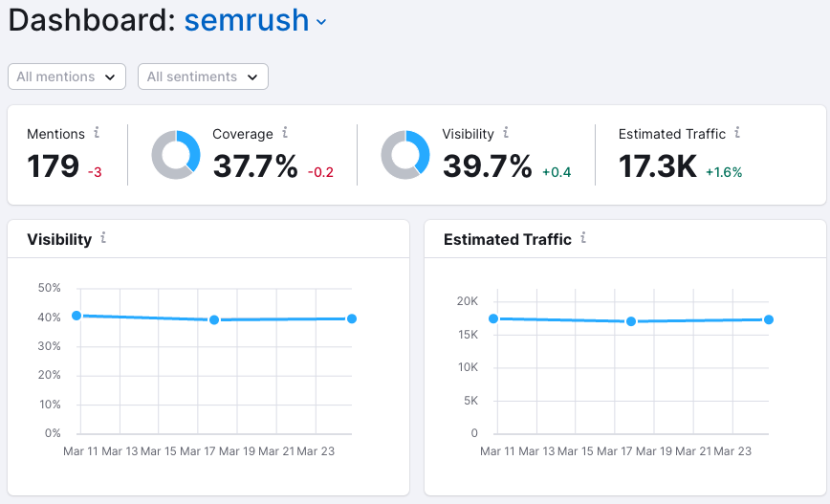830x504 pixels.
Task: Select the Mar 11 point on Estimated Traffic chart
Action: [x=493, y=318]
